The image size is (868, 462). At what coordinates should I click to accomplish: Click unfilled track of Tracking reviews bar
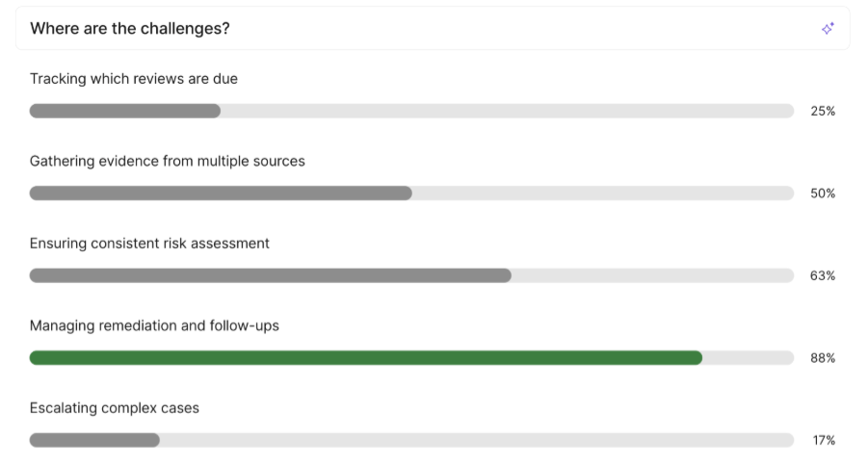tap(506, 111)
